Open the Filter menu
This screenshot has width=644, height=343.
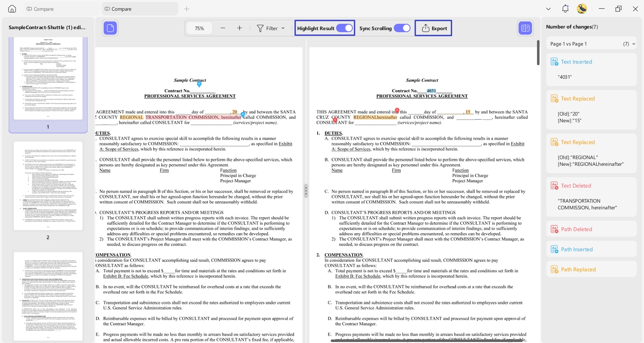(270, 28)
